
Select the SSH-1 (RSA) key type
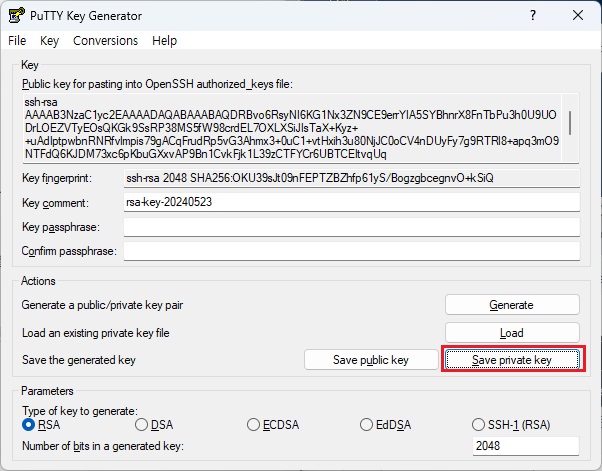point(511,425)
